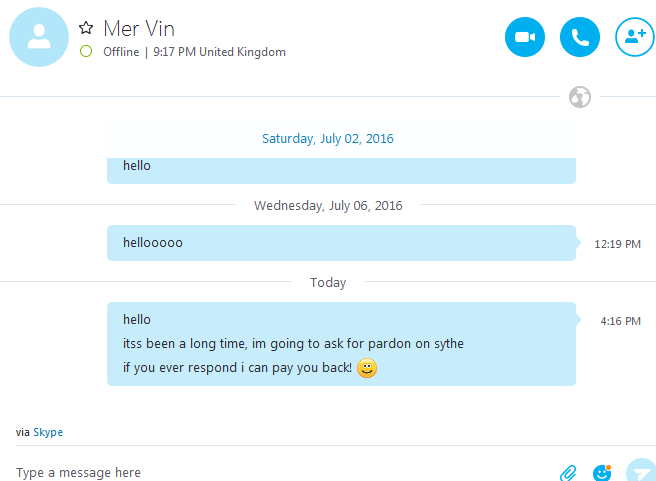Click the Skype link after 'via'
The height and width of the screenshot is (481, 656).
tap(48, 432)
